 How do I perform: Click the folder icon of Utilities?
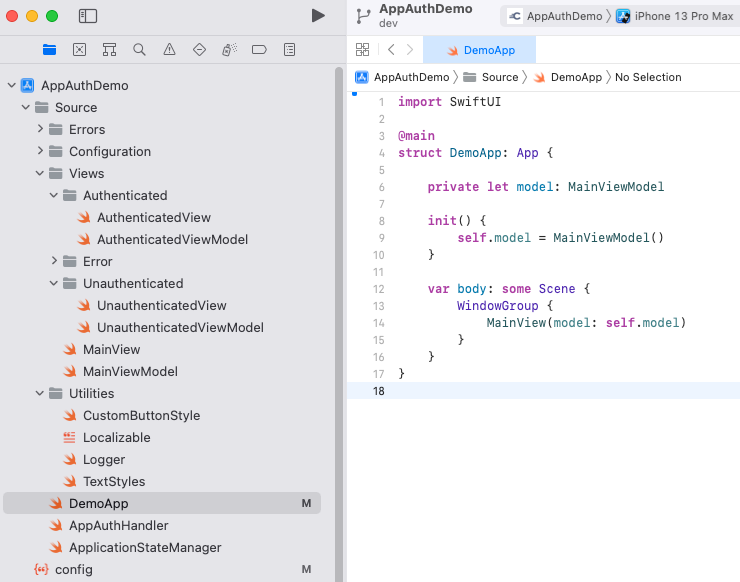tap(56, 393)
